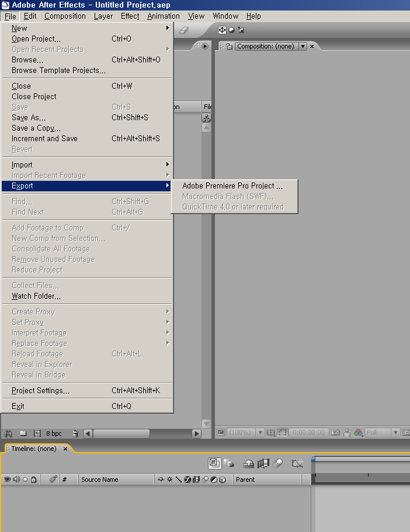Open the Project panel options arrow menu
The width and height of the screenshot is (410, 532).
click(x=205, y=46)
